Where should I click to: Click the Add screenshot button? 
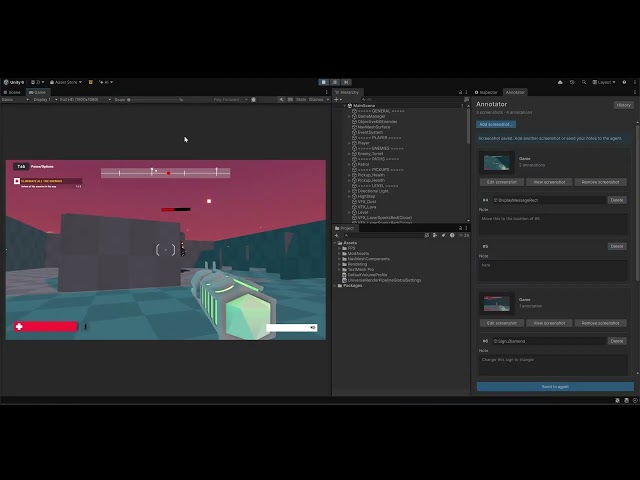(496, 124)
